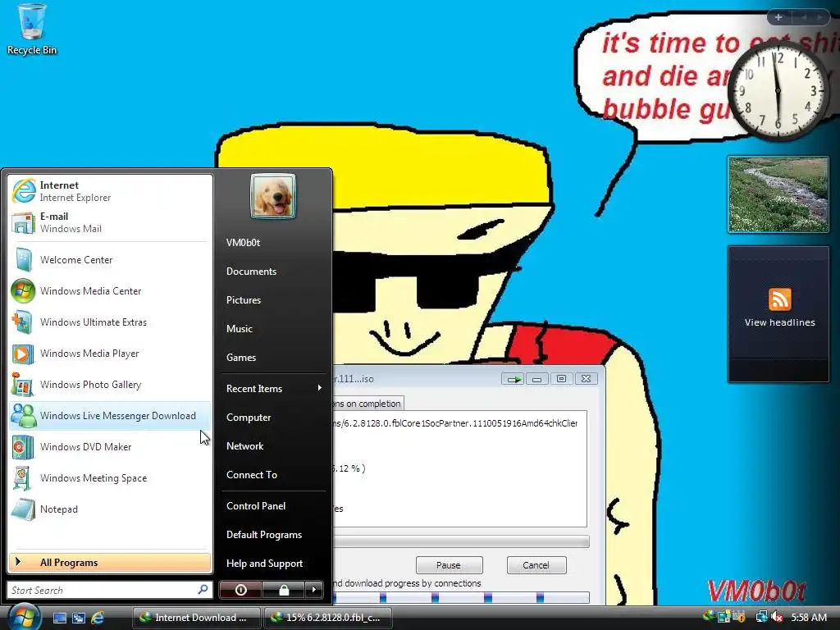The height and width of the screenshot is (630, 840).
Task: Launch Welcome Center
Action: click(x=110, y=260)
